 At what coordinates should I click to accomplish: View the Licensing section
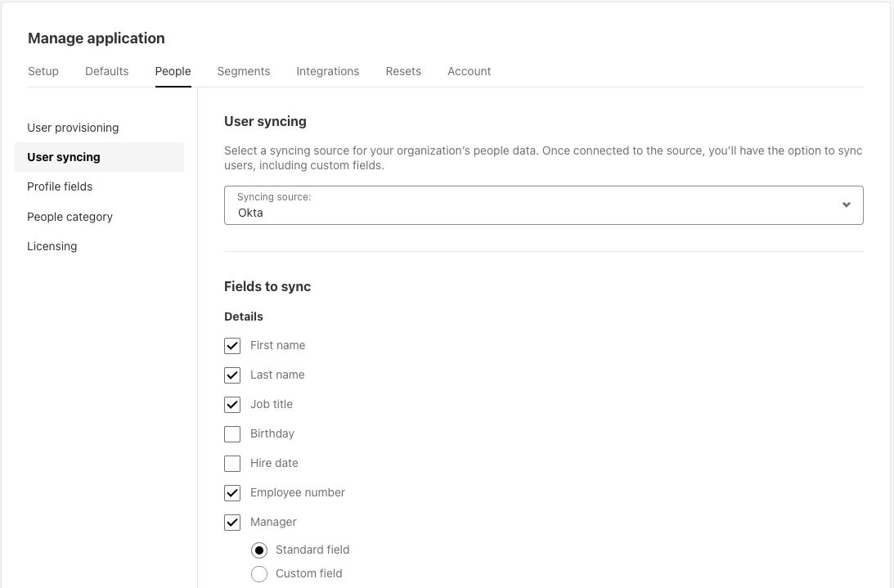coord(52,246)
